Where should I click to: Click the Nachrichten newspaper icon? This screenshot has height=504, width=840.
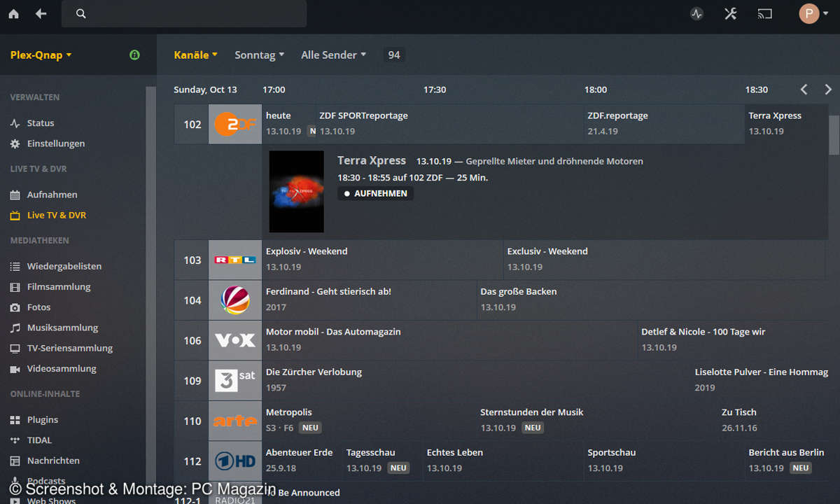[x=15, y=461]
